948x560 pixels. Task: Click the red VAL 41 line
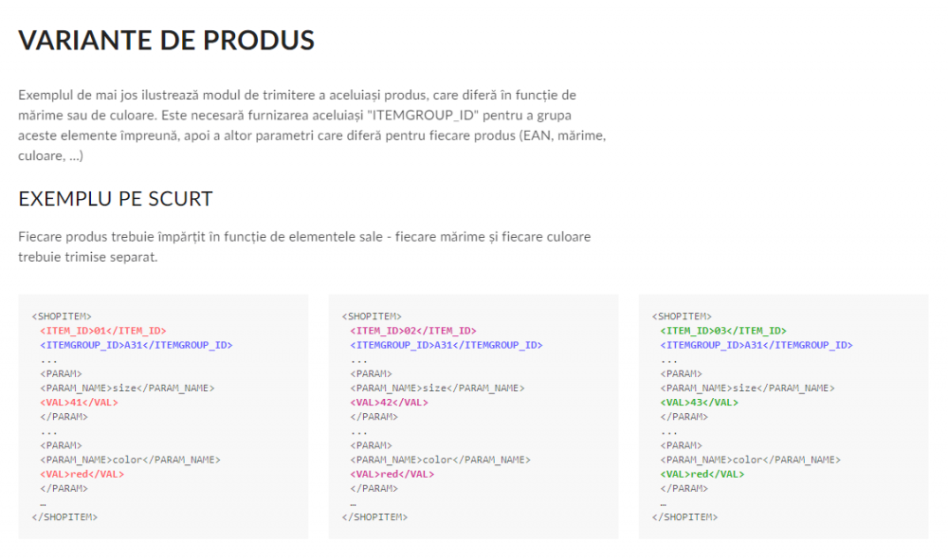click(80, 403)
